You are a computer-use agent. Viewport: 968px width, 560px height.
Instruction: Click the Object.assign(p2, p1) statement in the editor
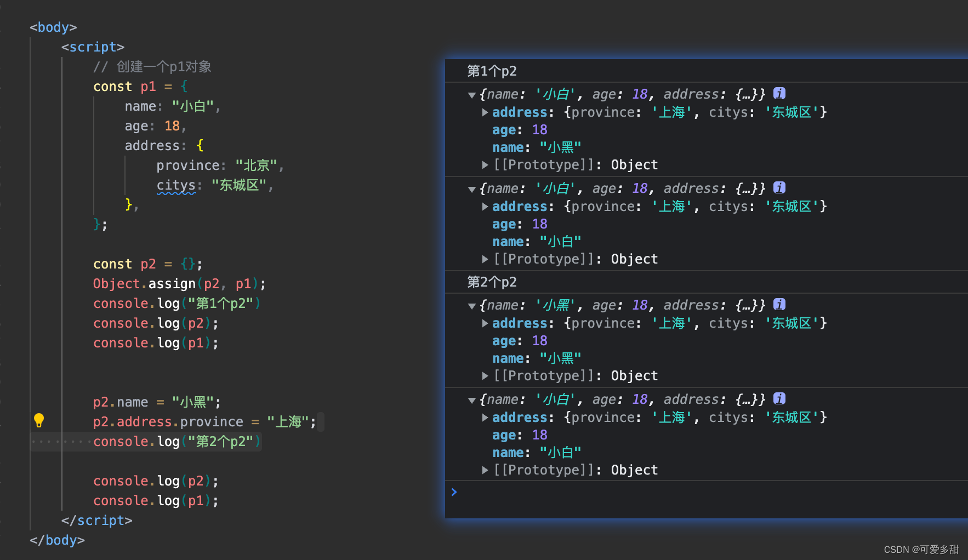178,283
